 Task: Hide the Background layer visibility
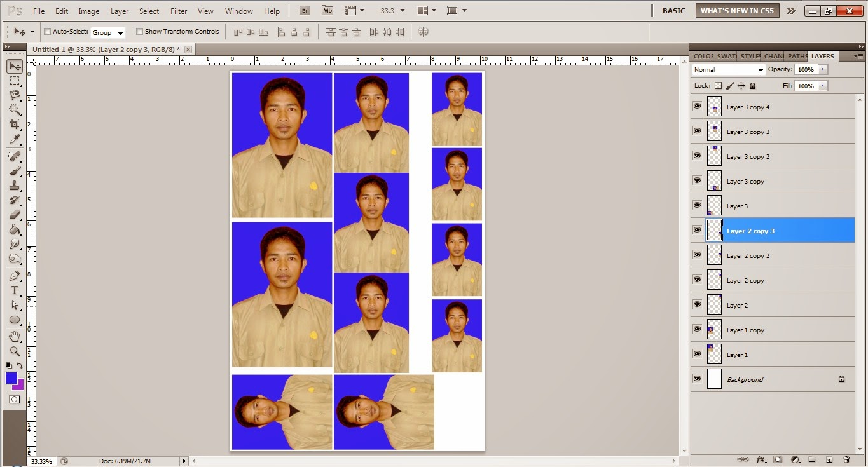click(697, 379)
